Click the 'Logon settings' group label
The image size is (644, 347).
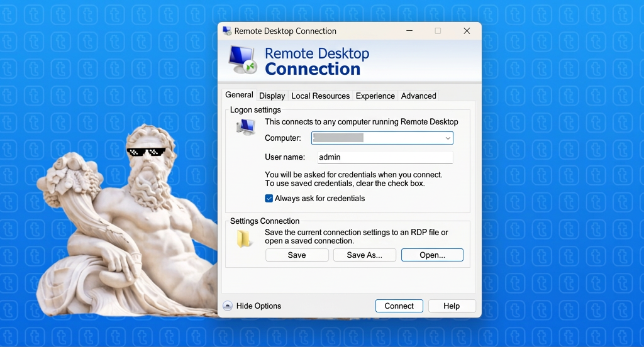click(x=255, y=109)
